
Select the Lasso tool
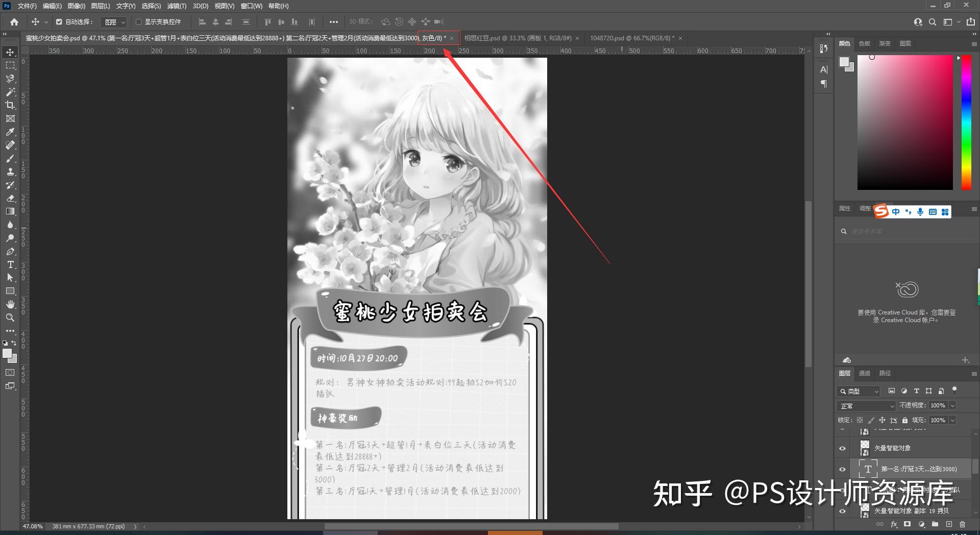click(10, 79)
